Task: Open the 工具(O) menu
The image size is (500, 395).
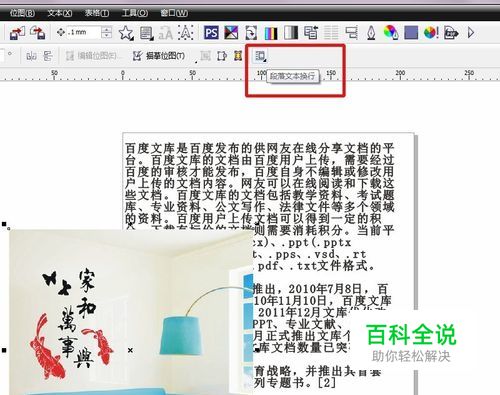Action: 134,13
